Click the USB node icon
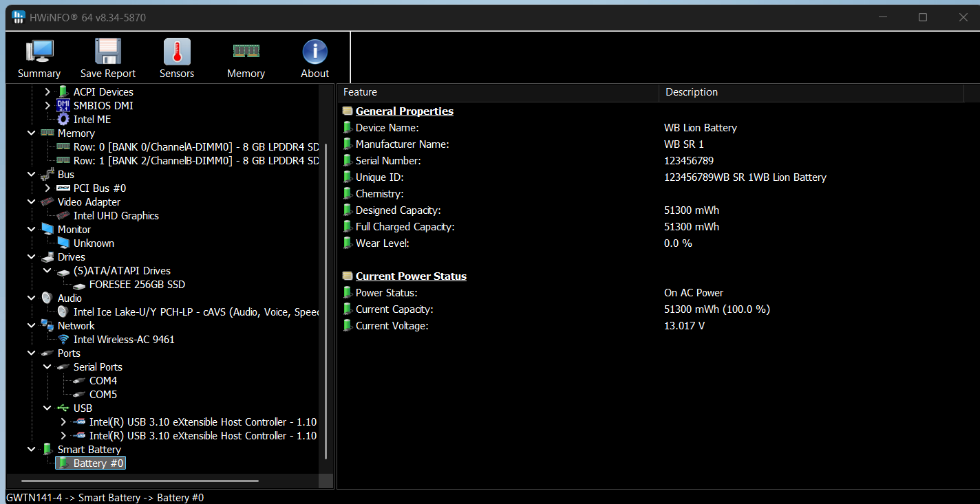This screenshot has width=980, height=504. 63,408
